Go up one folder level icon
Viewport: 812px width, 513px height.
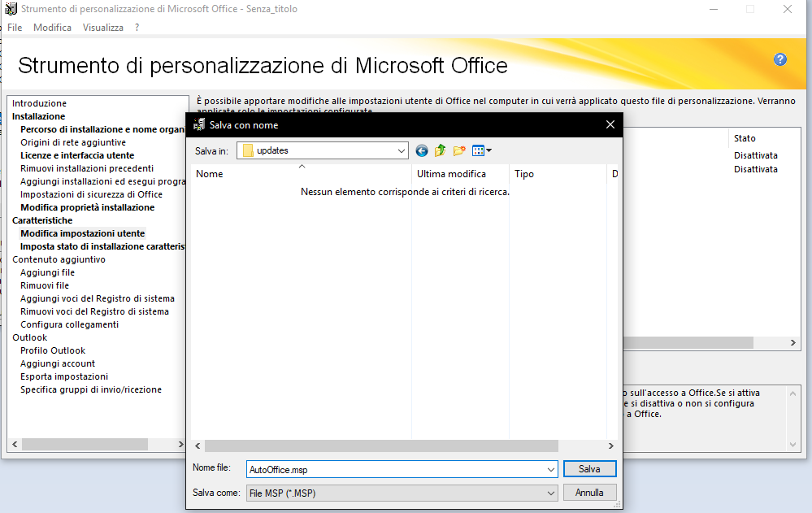pos(441,150)
